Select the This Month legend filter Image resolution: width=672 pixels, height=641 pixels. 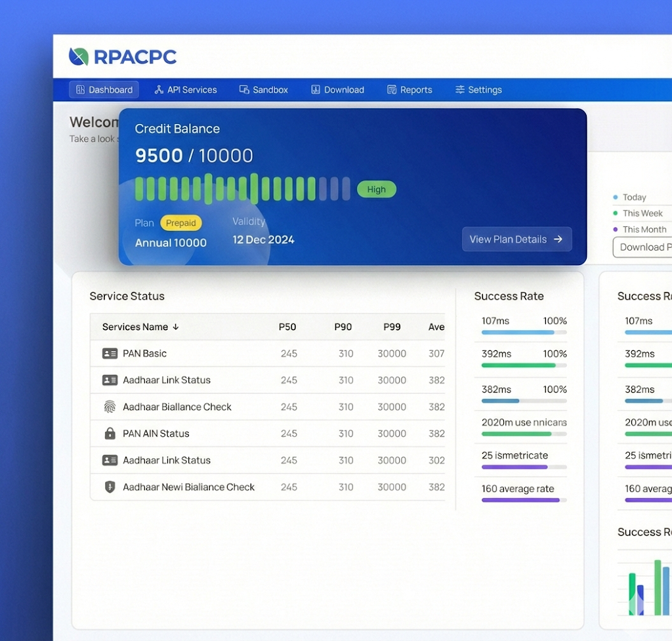(x=644, y=230)
